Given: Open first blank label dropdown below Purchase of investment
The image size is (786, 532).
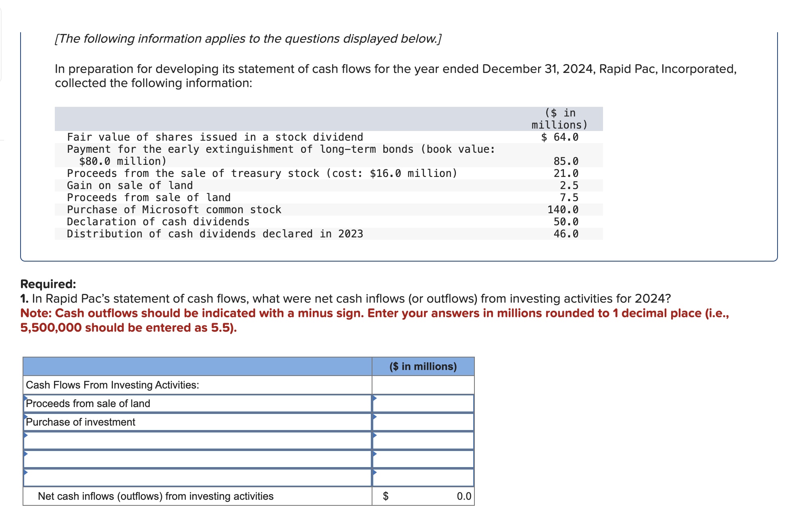Looking at the screenshot, I should [197, 441].
